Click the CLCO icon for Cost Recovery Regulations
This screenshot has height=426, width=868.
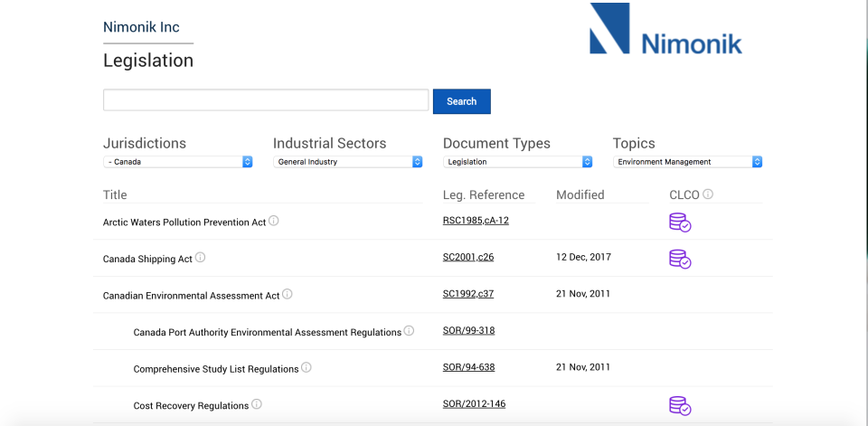(x=679, y=406)
